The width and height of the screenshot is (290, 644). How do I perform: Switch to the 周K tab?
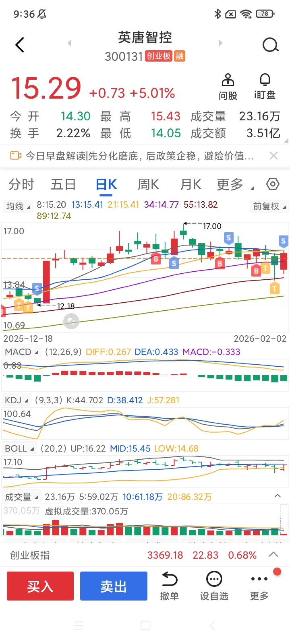(148, 184)
